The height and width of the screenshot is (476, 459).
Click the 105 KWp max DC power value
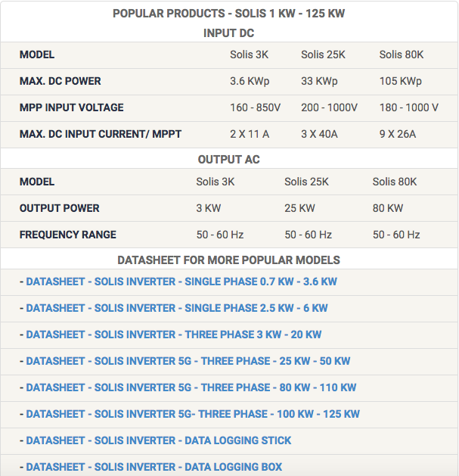point(401,81)
